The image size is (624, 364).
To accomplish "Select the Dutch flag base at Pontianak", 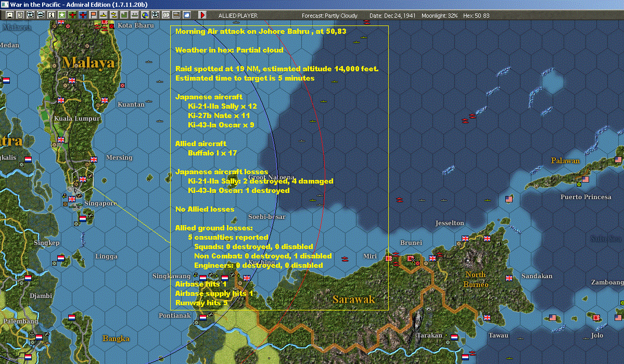I will (202, 317).
